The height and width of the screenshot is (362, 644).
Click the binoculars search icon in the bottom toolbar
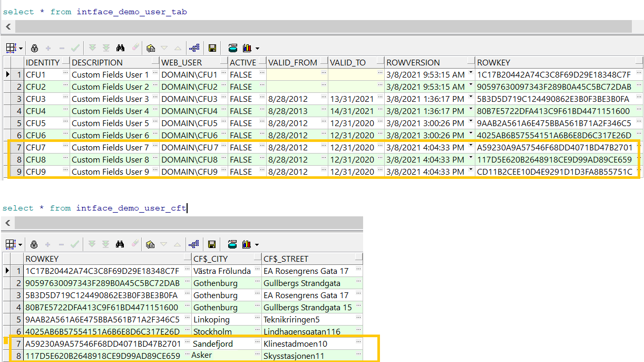coord(121,244)
